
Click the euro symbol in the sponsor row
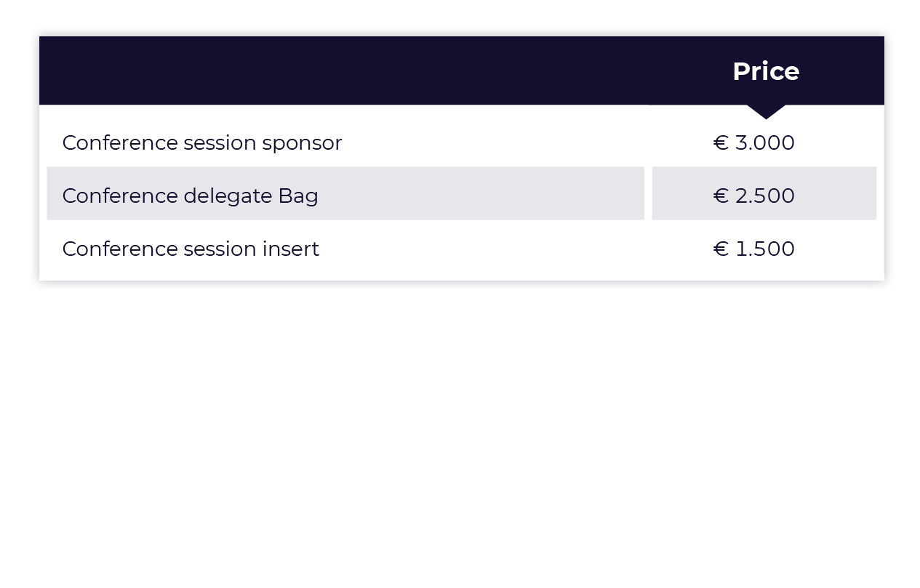tap(721, 143)
